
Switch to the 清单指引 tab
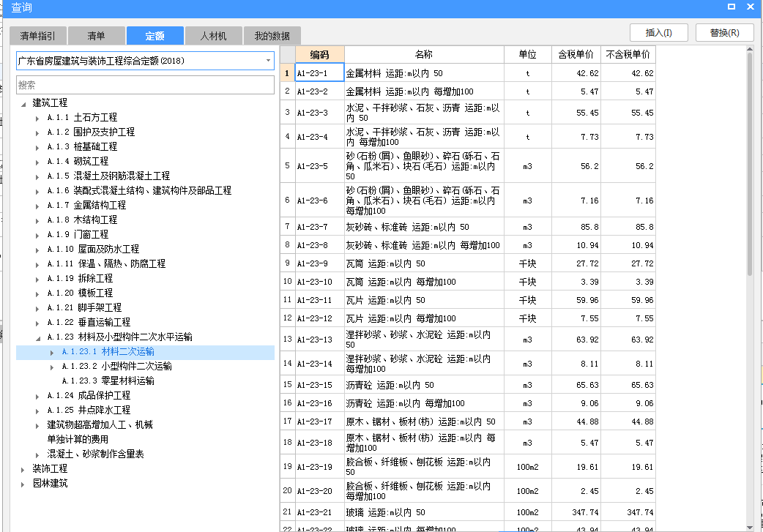click(x=38, y=36)
